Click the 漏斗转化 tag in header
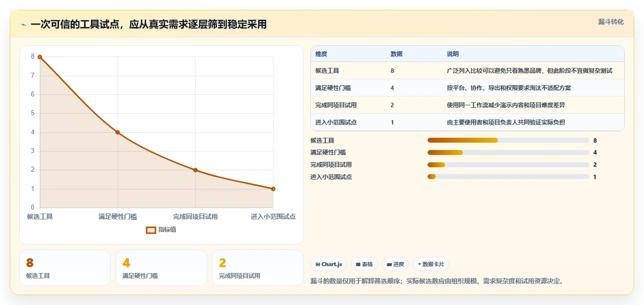 click(x=611, y=22)
